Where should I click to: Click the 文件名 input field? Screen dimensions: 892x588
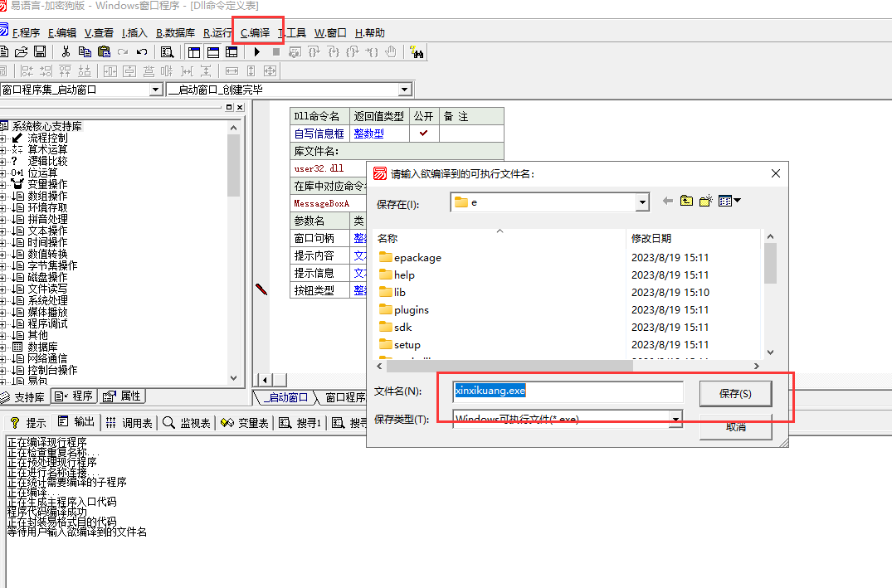coord(568,391)
